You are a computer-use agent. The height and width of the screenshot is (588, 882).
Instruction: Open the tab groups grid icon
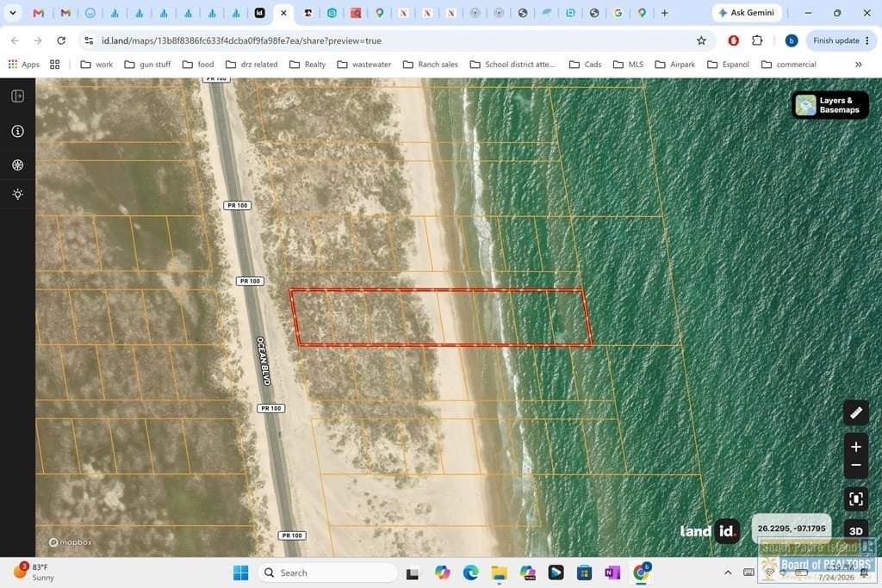54,64
